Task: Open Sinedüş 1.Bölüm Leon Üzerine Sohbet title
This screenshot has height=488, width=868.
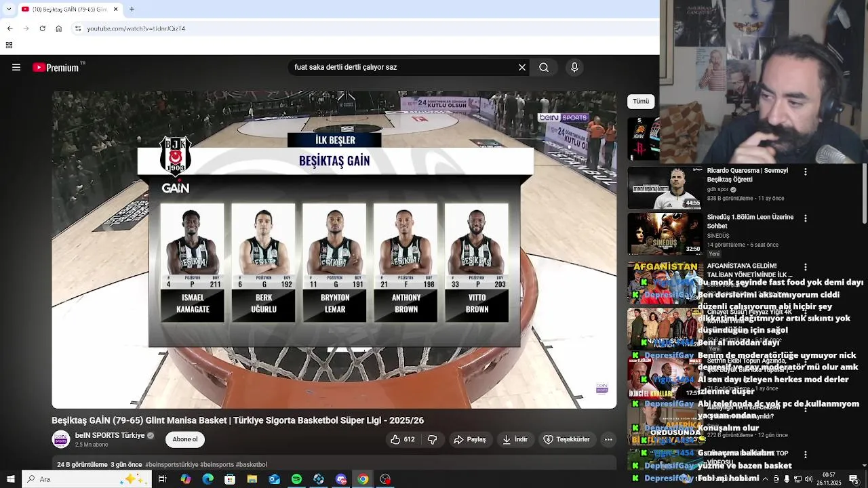Action: (750, 222)
